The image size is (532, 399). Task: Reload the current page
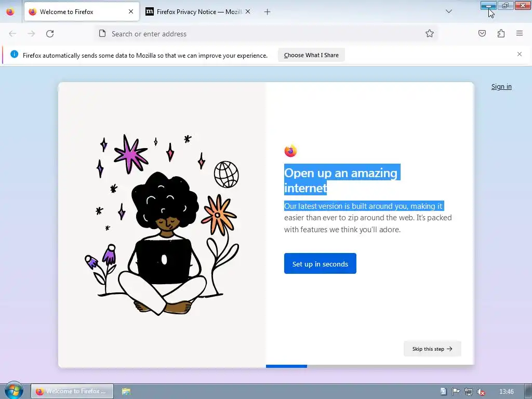click(x=50, y=34)
